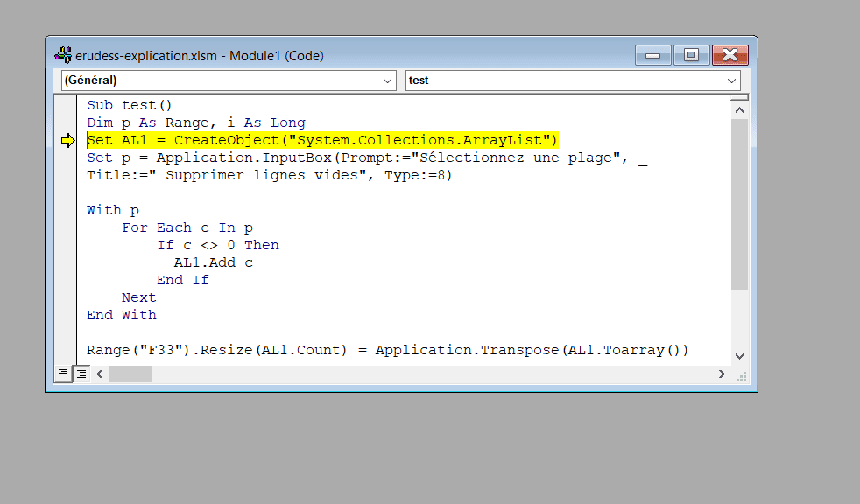This screenshot has height=504, width=860.
Task: Maximize the Module1 code window
Action: (691, 55)
